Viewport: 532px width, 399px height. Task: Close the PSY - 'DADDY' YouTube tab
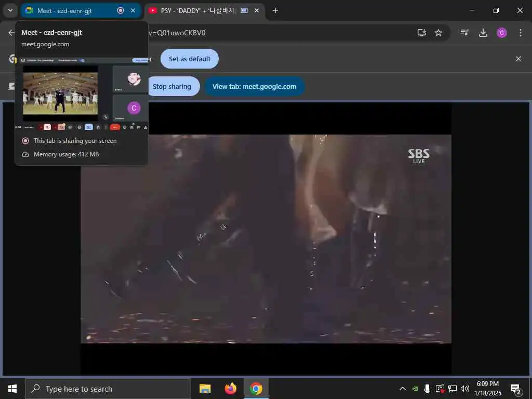point(257,10)
